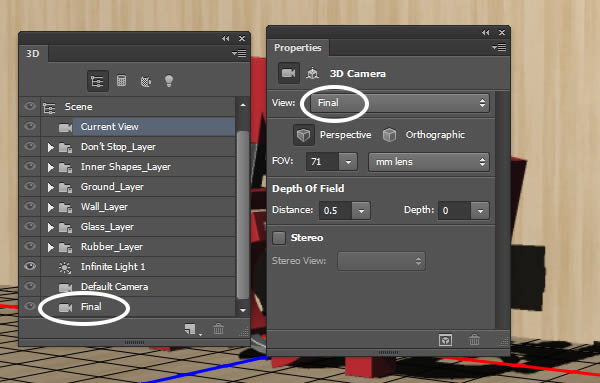Viewport: 600px width, 383px height.
Task: Enable the Stereo checkbox
Action: 279,238
